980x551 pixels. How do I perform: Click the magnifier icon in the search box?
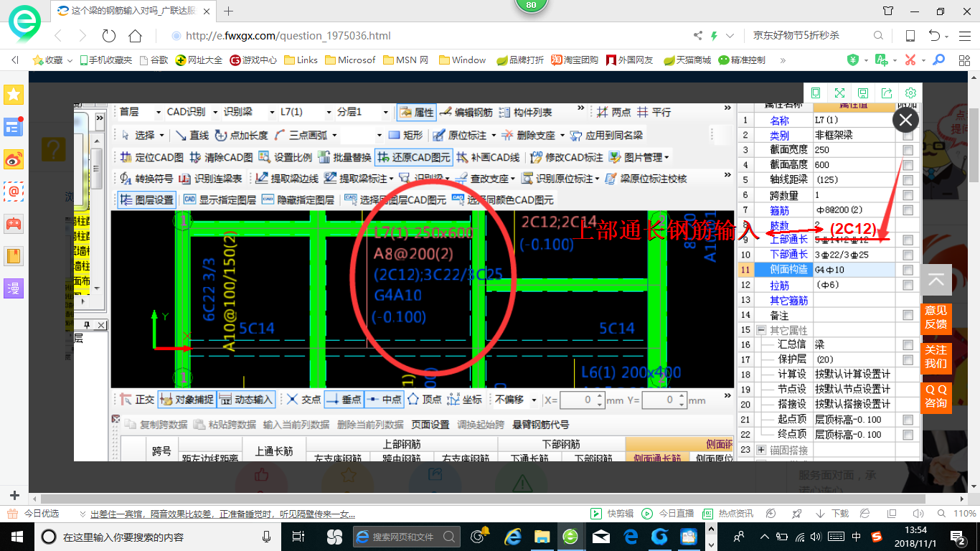click(878, 35)
